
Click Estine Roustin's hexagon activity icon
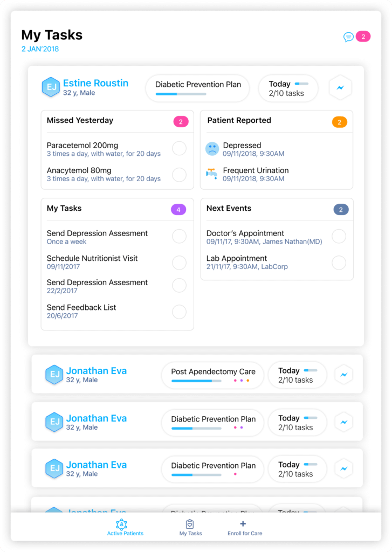pos(340,88)
